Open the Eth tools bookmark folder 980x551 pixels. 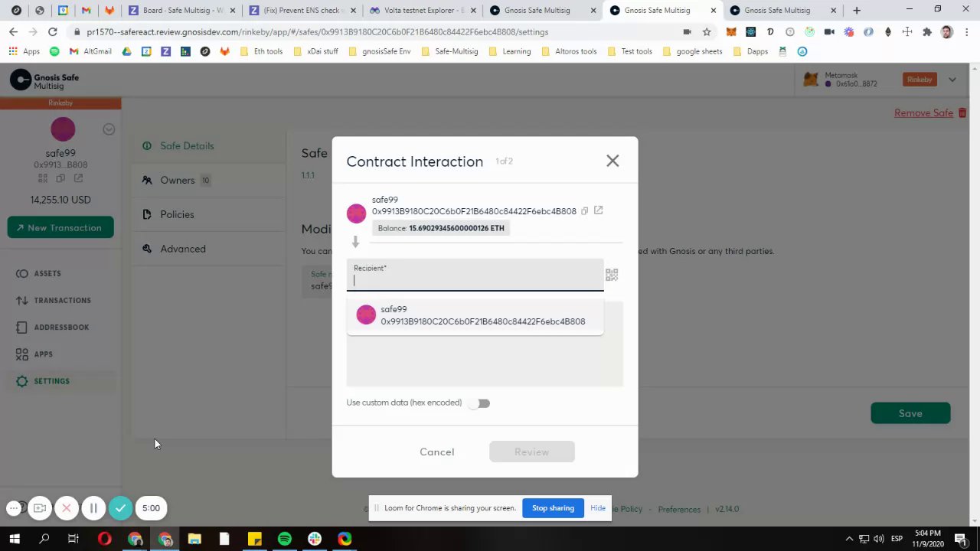(x=261, y=51)
